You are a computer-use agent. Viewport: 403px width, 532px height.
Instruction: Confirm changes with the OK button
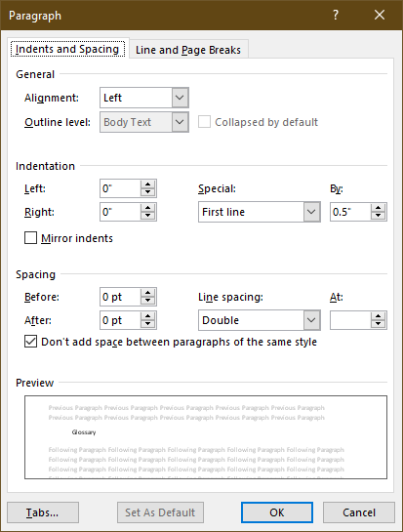(277, 512)
